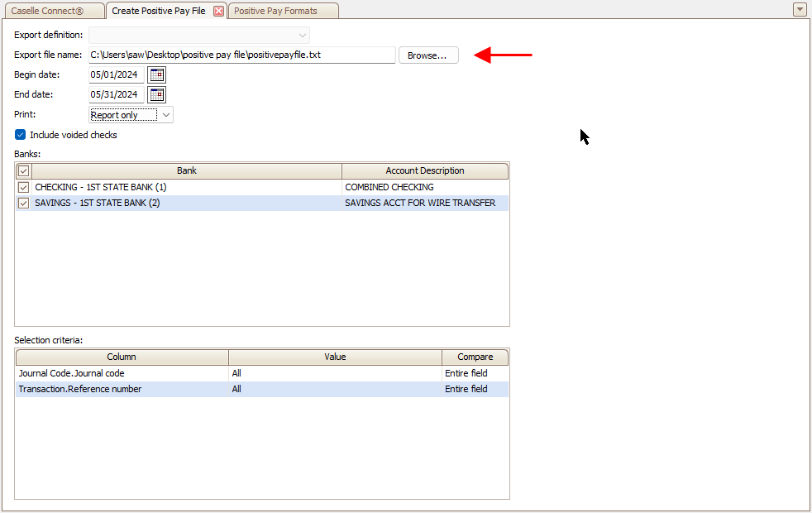Click the Compare column header
812x513 pixels.
tap(475, 357)
